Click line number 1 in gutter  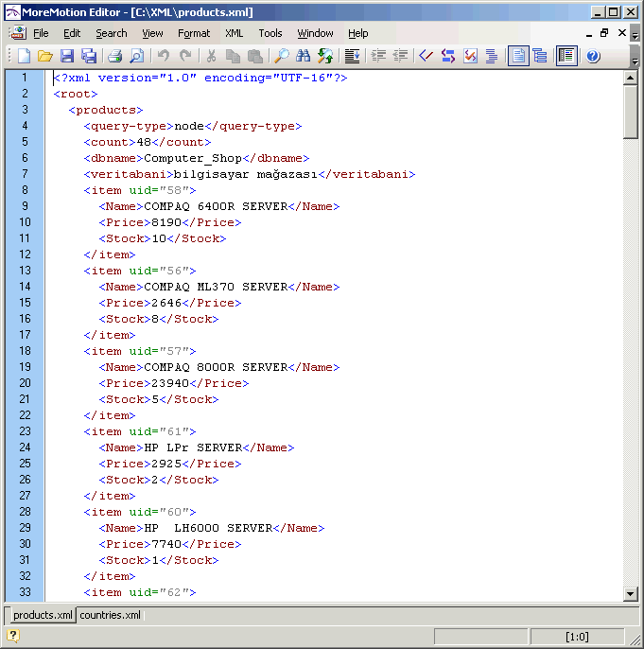pyautogui.click(x=25, y=78)
